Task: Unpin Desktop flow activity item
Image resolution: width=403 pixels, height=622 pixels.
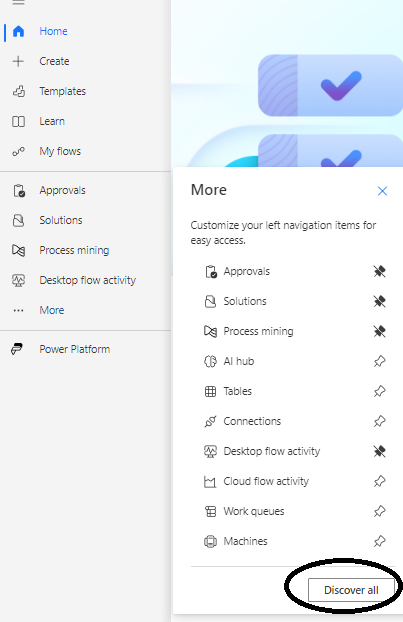Action: pos(380,451)
